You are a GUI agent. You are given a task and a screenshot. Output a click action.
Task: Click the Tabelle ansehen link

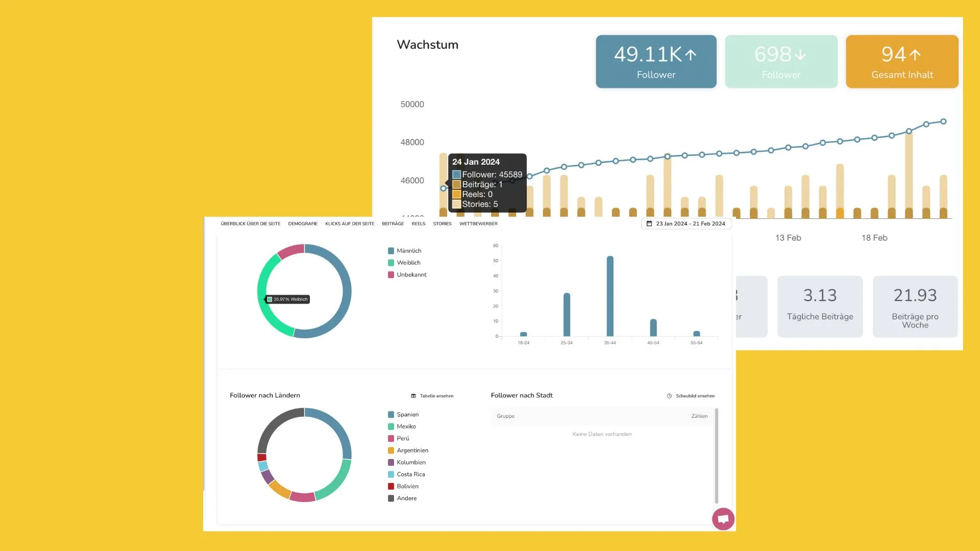tap(437, 395)
